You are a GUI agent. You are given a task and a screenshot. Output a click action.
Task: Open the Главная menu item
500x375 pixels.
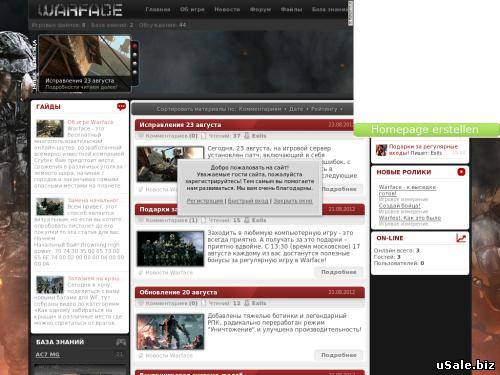coord(158,9)
